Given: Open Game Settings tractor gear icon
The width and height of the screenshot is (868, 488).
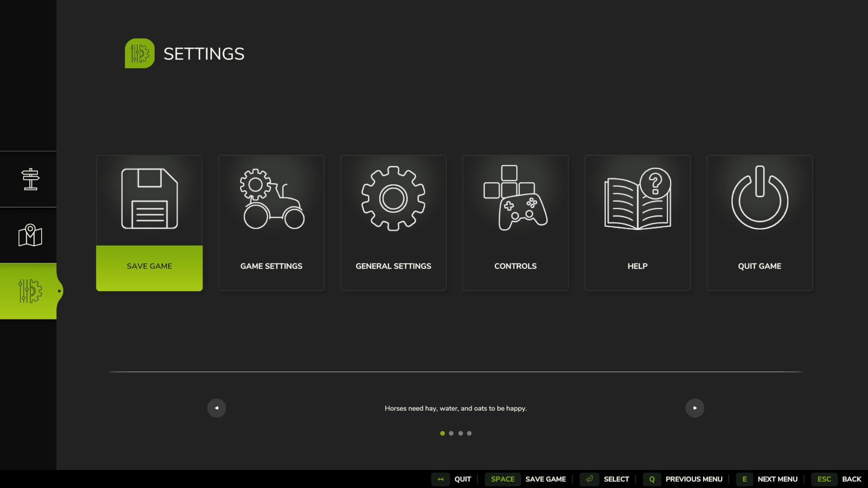Looking at the screenshot, I should [x=271, y=199].
